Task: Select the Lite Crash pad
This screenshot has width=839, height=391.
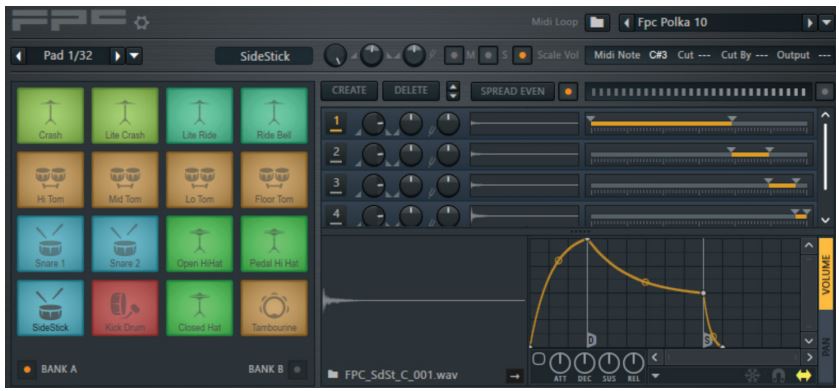Action: click(125, 116)
